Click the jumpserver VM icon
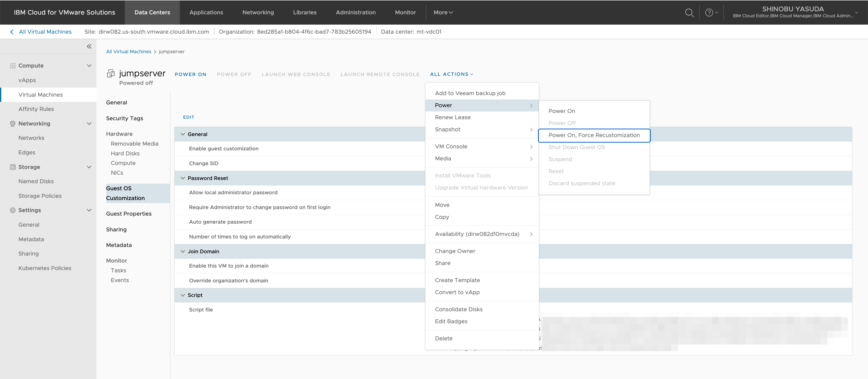This screenshot has height=379, width=868. (x=111, y=73)
